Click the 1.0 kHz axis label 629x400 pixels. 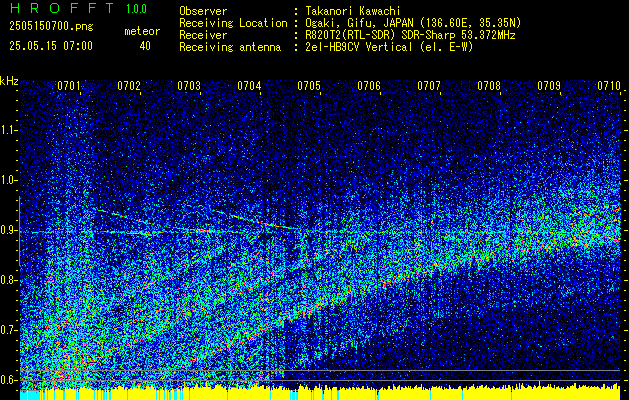click(8, 180)
